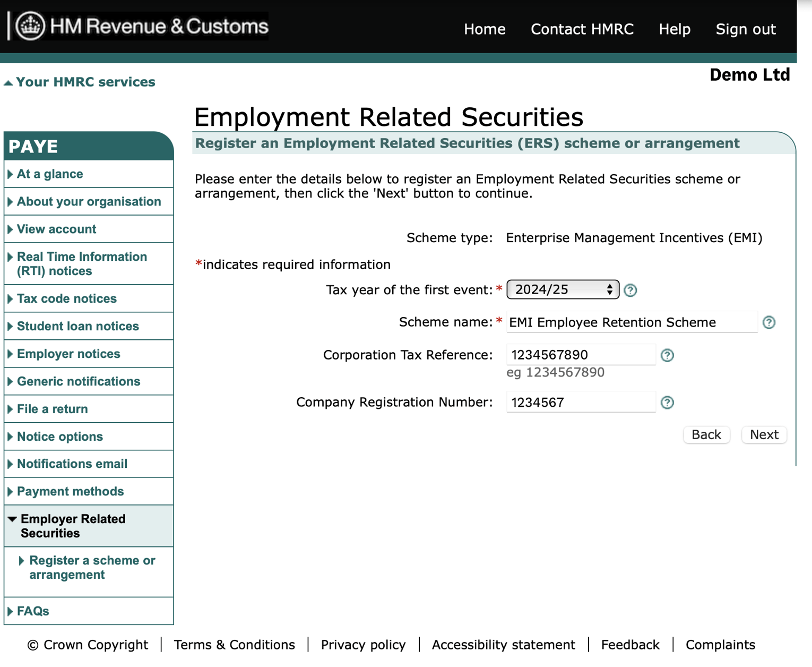Image resolution: width=812 pixels, height=667 pixels.
Task: Open the Tax year dropdown
Action: [x=562, y=289]
